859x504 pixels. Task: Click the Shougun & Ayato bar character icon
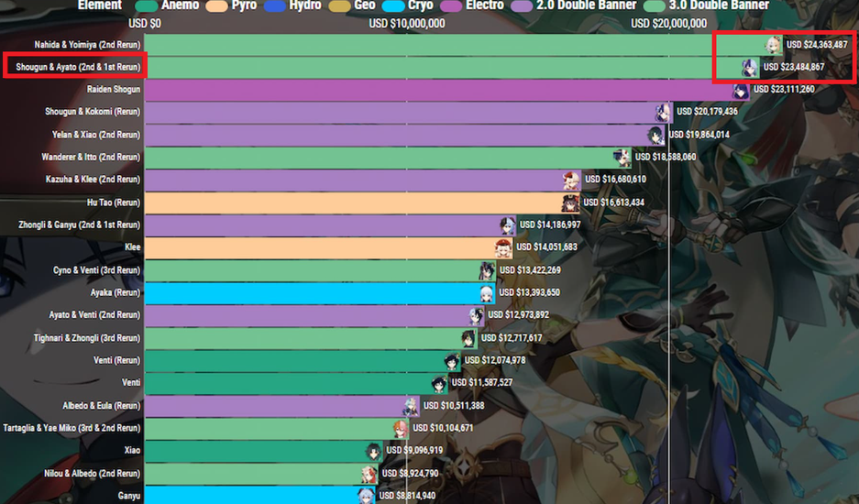pos(750,68)
